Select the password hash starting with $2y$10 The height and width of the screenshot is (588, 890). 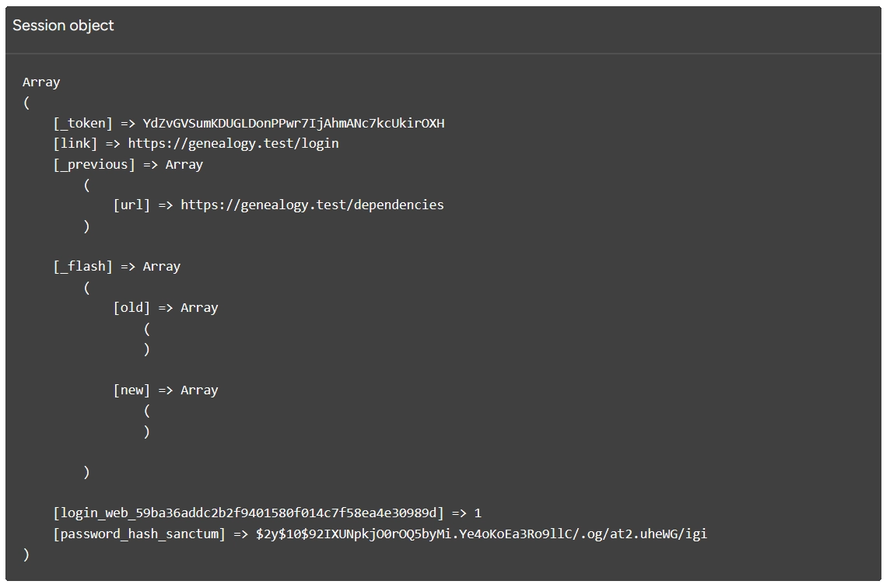click(x=481, y=534)
